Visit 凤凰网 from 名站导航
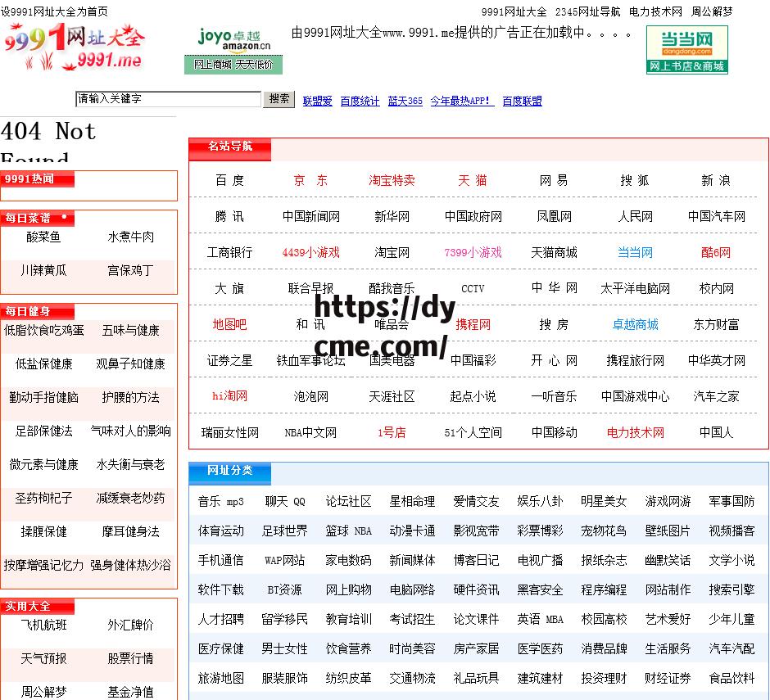Screen dimensions: 770x700 [x=554, y=216]
